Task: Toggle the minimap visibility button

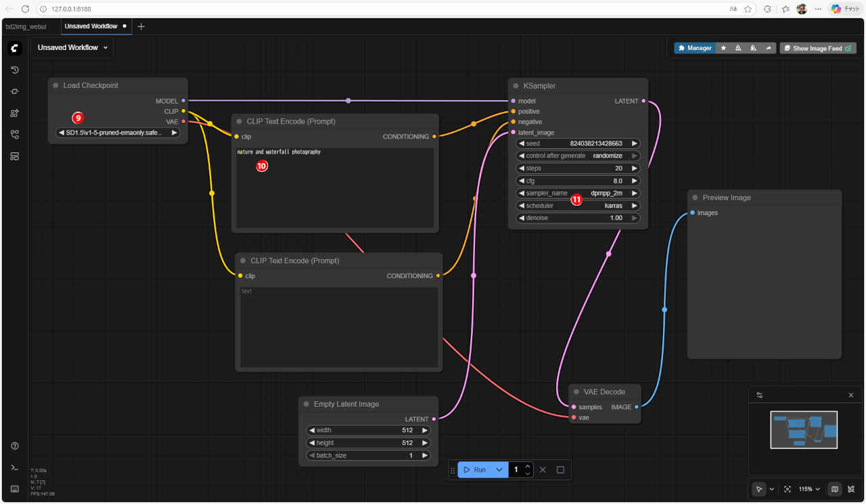Action: [834, 489]
